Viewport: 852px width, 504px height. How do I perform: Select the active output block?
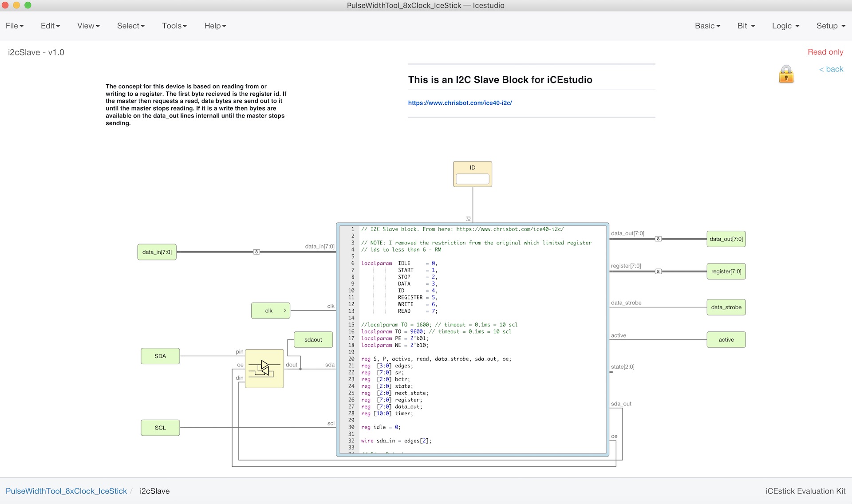(726, 340)
